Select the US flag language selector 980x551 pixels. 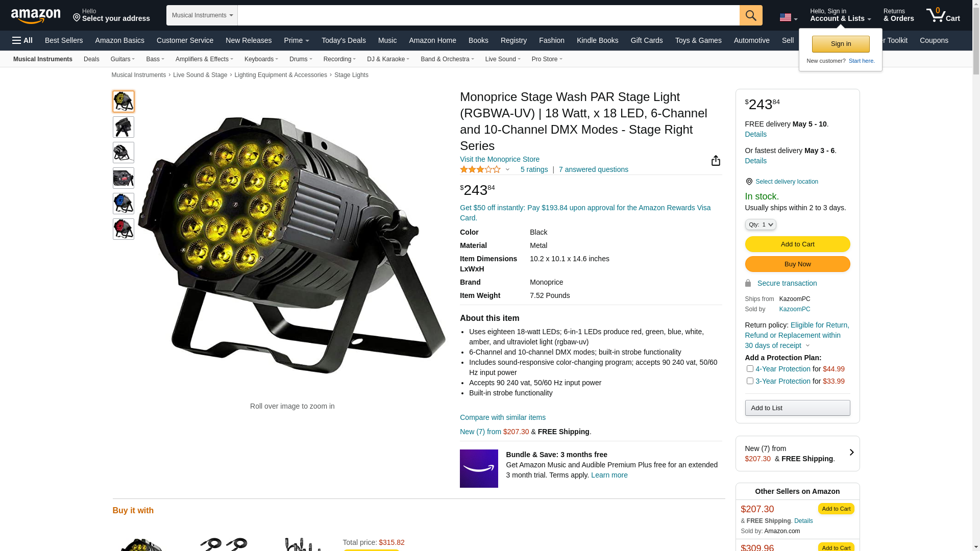click(x=788, y=17)
